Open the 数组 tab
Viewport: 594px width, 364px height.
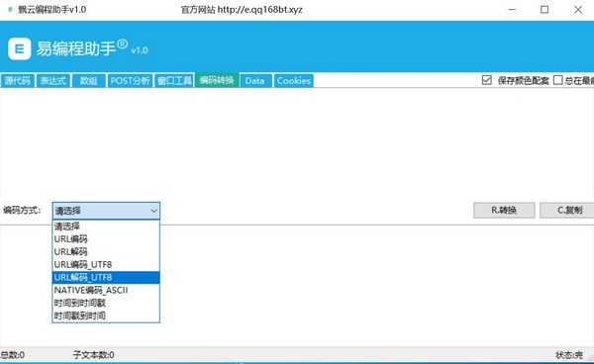pos(89,80)
